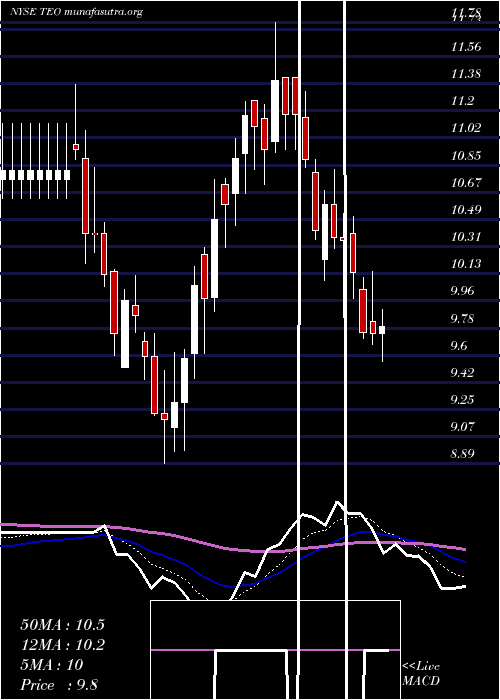500x700 pixels.
Task: Click the 10.67 price axis label
Action: 466,182
